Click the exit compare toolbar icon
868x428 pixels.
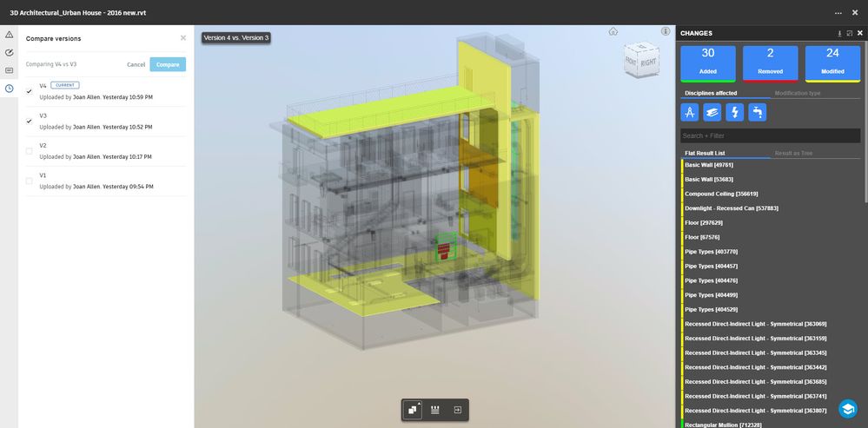[458, 410]
